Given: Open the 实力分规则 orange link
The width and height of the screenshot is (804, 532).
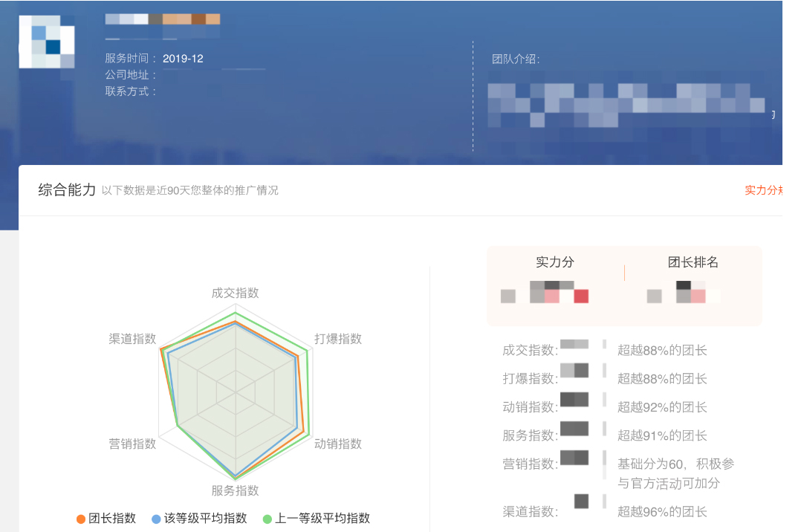Looking at the screenshot, I should 767,191.
